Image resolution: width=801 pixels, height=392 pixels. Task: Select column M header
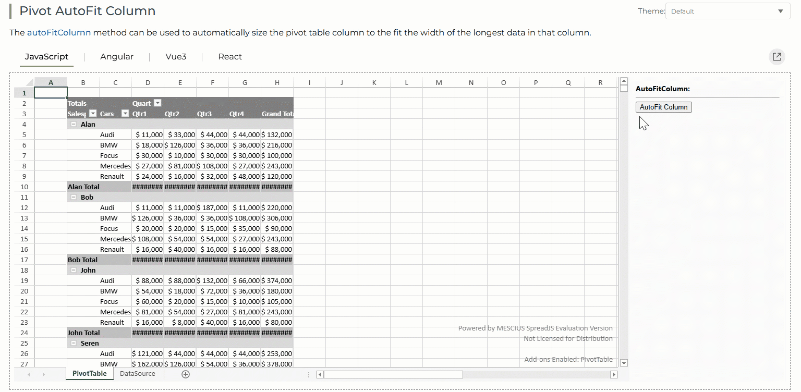[439, 82]
